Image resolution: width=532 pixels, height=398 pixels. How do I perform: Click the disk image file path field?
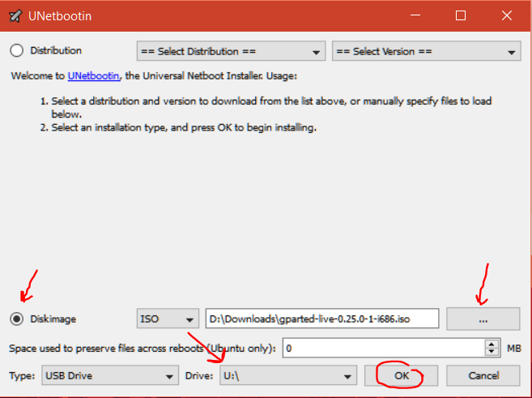coord(322,319)
